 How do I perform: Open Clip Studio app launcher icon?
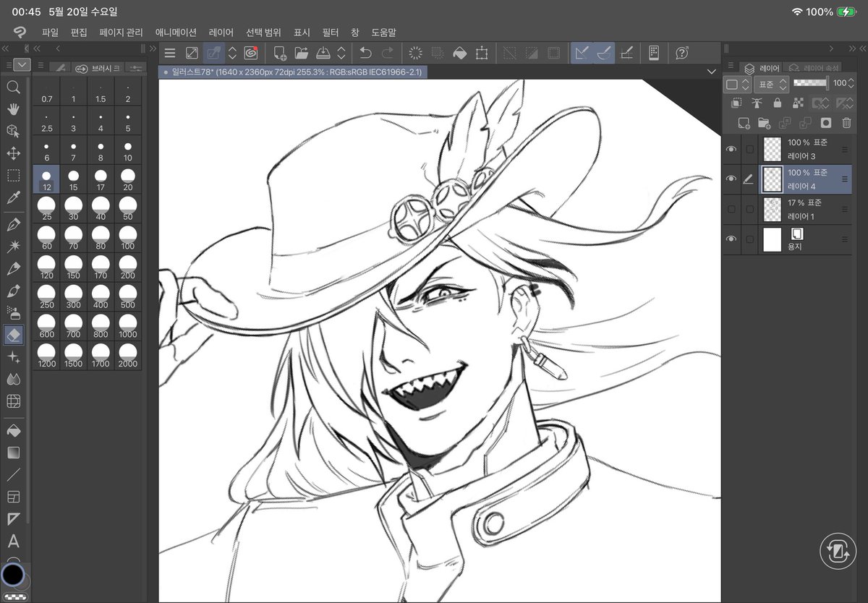point(251,53)
